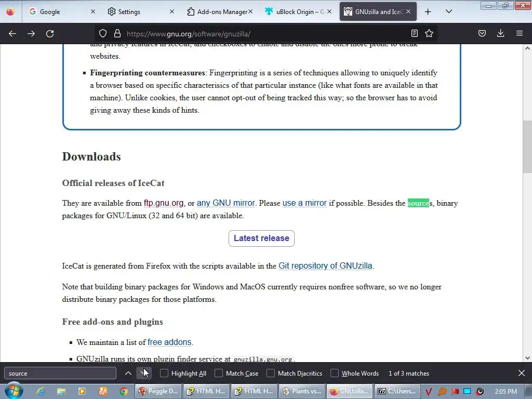Click the Downloads heading
This screenshot has height=399, width=532.
(91, 156)
